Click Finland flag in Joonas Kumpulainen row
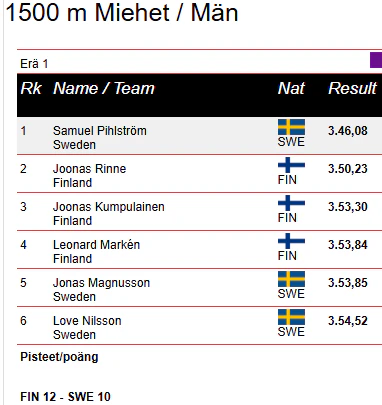 tap(291, 203)
